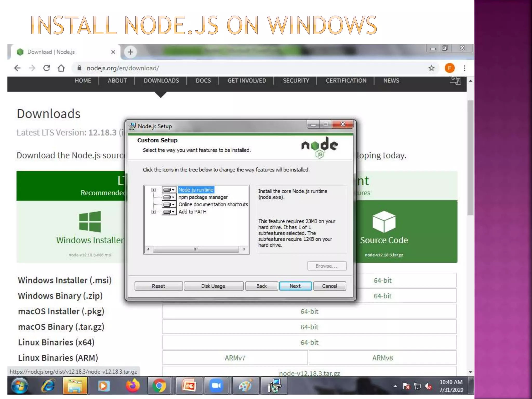Open a new browser tab
Screen dimensions: 532x399
(130, 52)
